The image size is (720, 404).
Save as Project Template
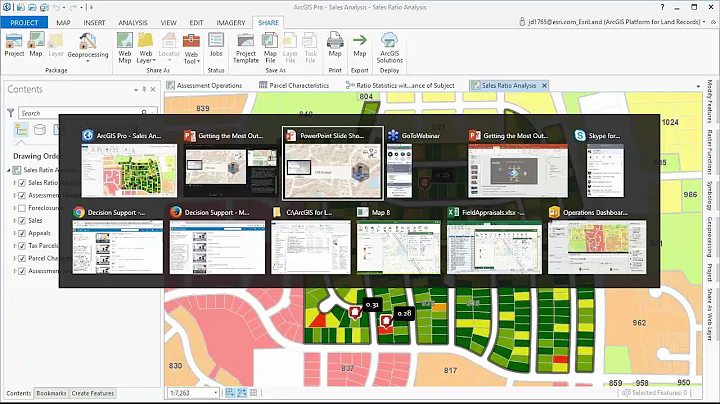[x=246, y=48]
